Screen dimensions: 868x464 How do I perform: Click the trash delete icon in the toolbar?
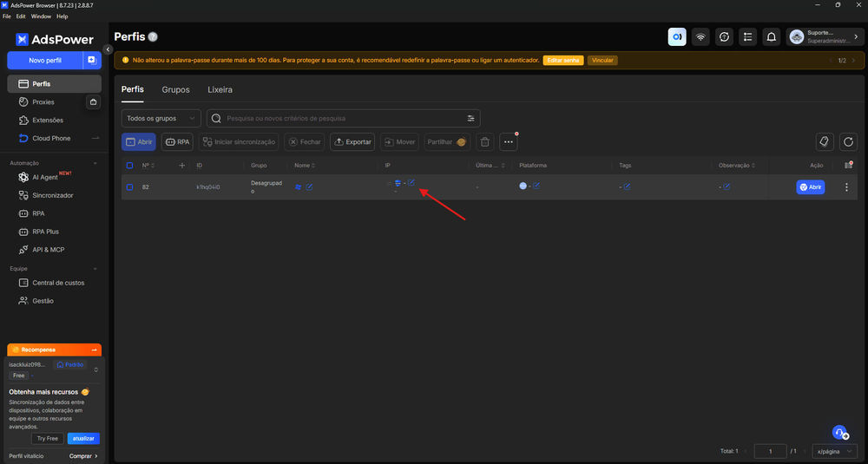[x=485, y=142]
